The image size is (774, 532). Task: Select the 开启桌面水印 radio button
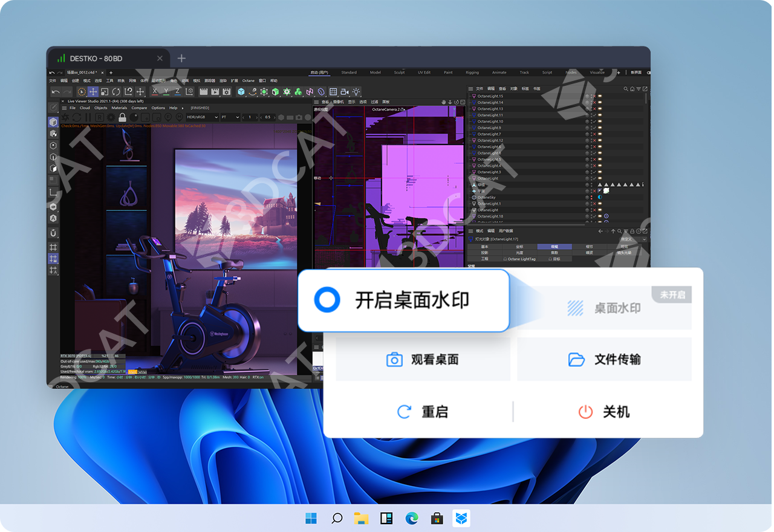tap(328, 300)
